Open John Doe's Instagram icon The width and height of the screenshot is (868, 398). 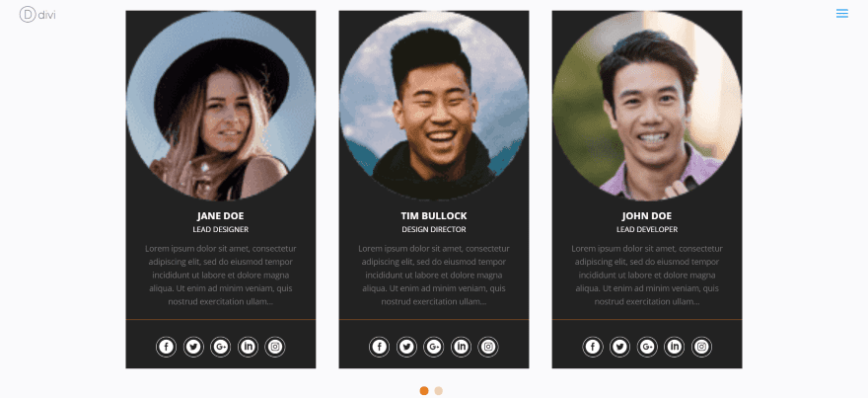pos(701,347)
